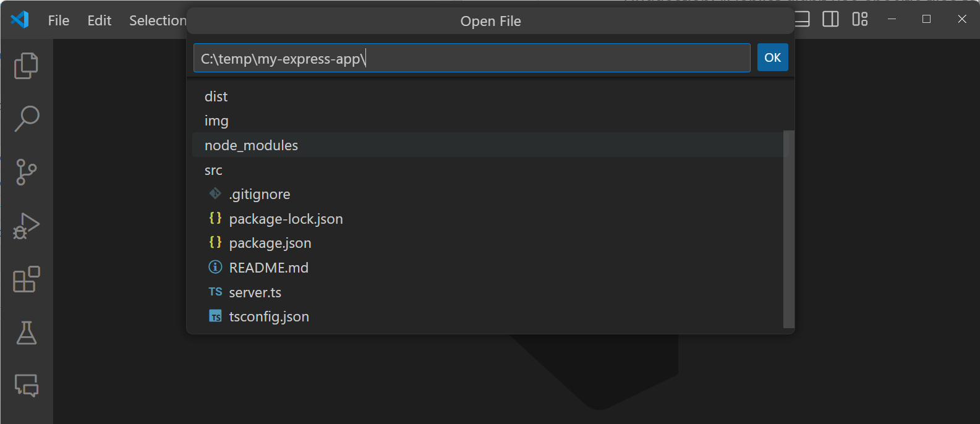
Task: Choose the tsconfig.json file
Action: (x=487, y=316)
